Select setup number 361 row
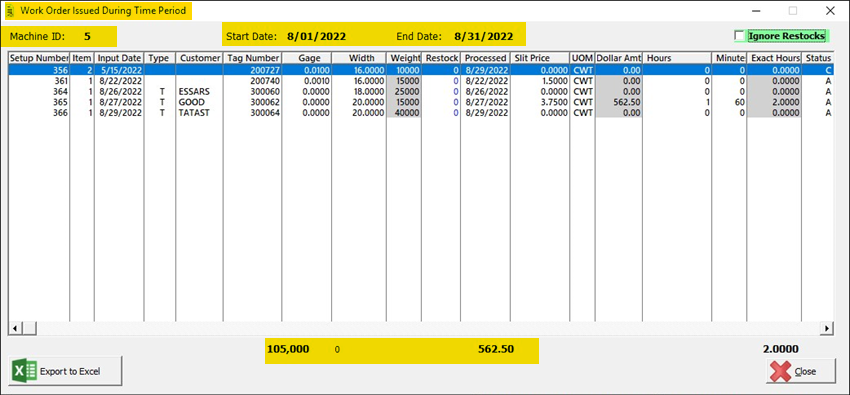850x395 pixels. point(421,81)
